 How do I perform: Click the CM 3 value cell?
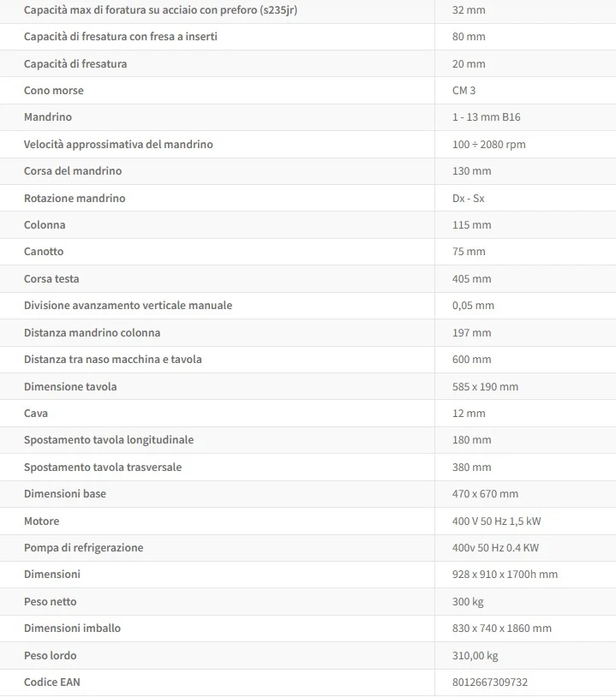click(463, 90)
